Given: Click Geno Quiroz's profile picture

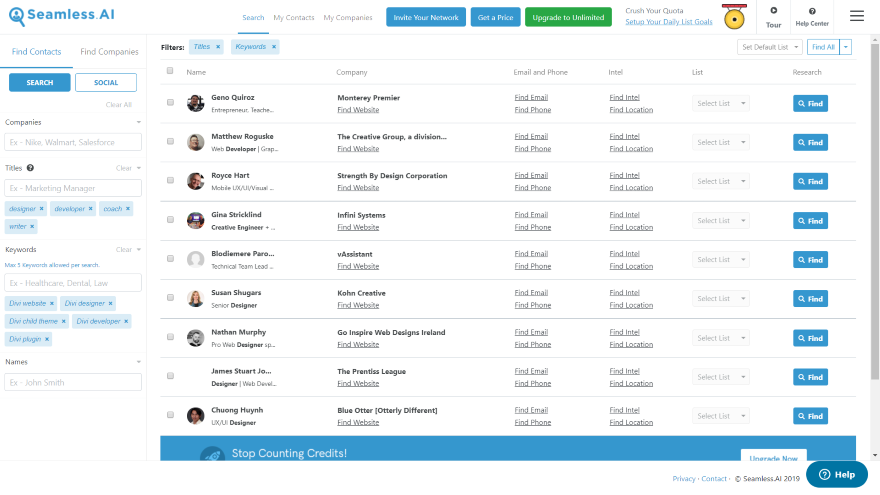Looking at the screenshot, I should click(195, 103).
